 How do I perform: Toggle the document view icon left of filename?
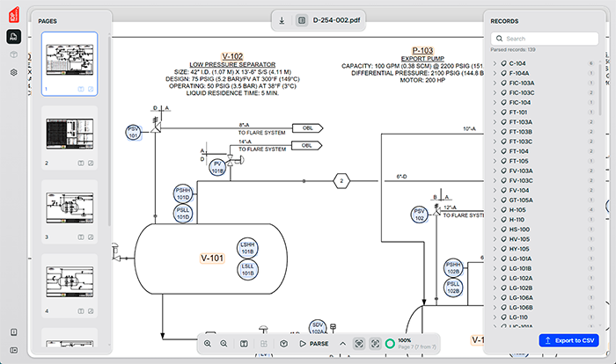pyautogui.click(x=301, y=19)
